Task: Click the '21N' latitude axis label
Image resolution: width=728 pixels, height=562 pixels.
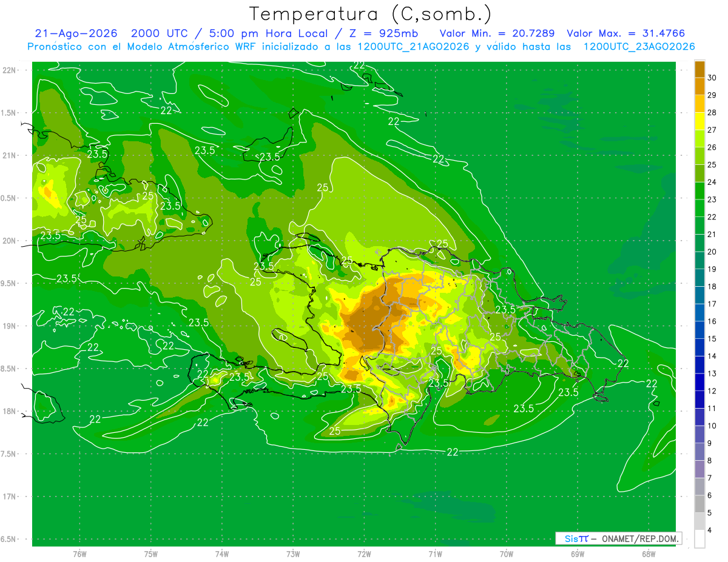Action: click(10, 156)
